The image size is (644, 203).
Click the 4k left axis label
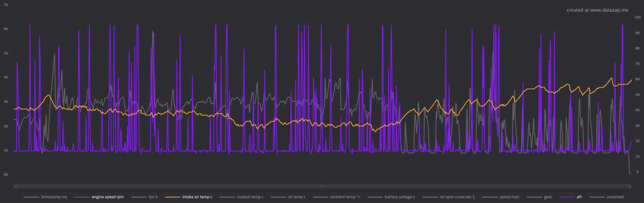coord(6,77)
